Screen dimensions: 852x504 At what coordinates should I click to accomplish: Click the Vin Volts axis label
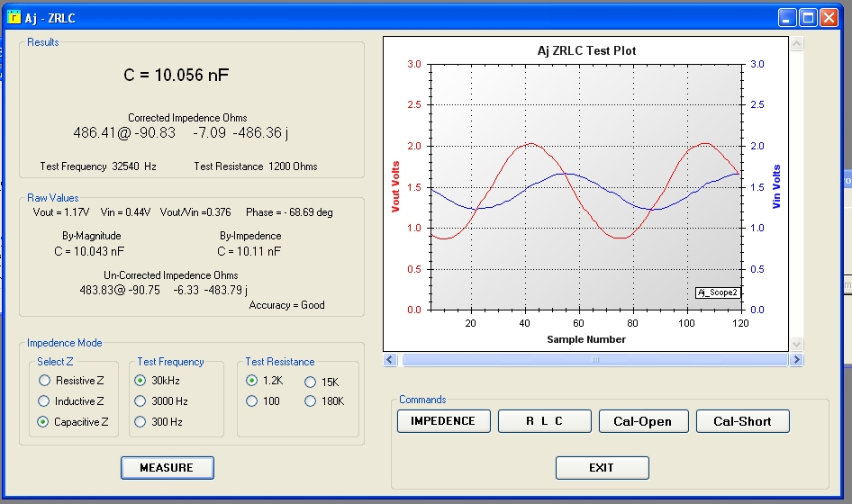pyautogui.click(x=776, y=186)
